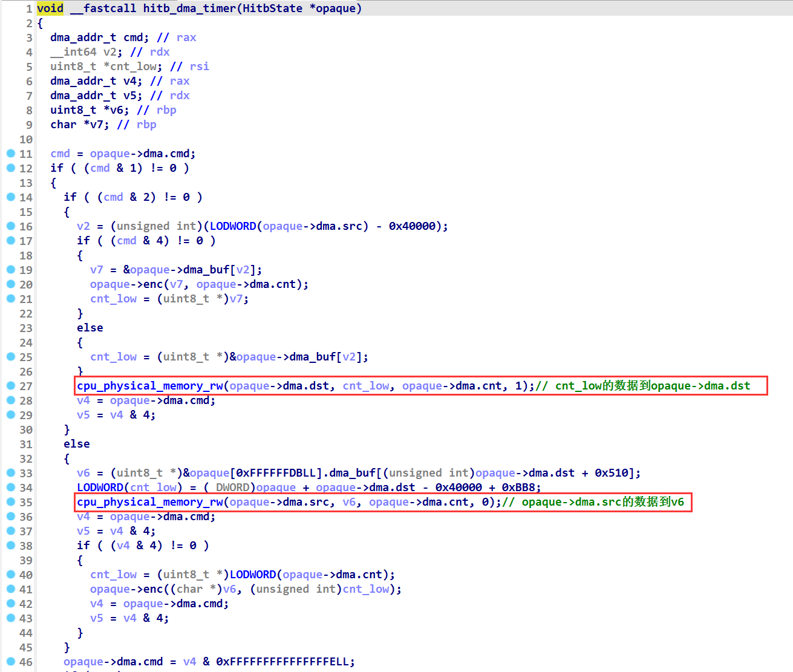The height and width of the screenshot is (672, 793).
Task: Click the __fastcall calling convention
Action: click(x=103, y=8)
